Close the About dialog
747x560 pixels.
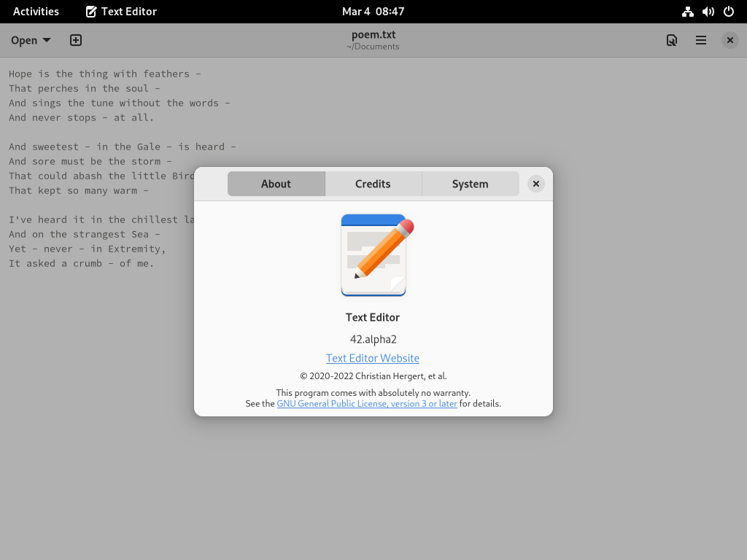[x=536, y=184]
